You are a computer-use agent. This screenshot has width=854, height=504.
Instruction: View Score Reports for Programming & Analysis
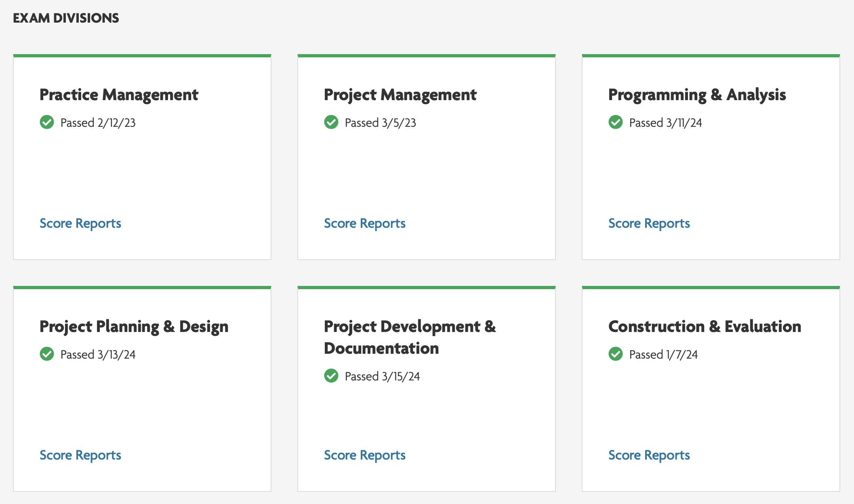point(649,223)
